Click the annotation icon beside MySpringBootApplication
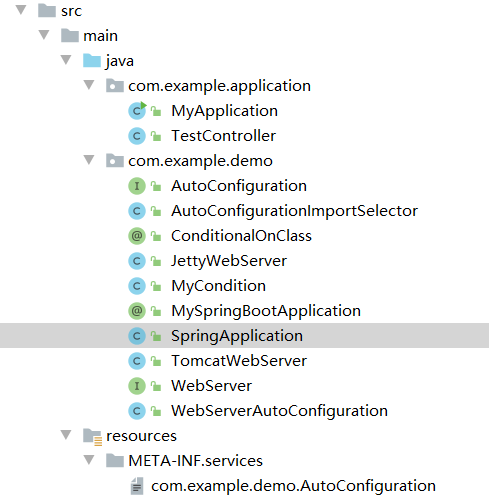Screen dimensions: 489x501 pyautogui.click(x=137, y=311)
